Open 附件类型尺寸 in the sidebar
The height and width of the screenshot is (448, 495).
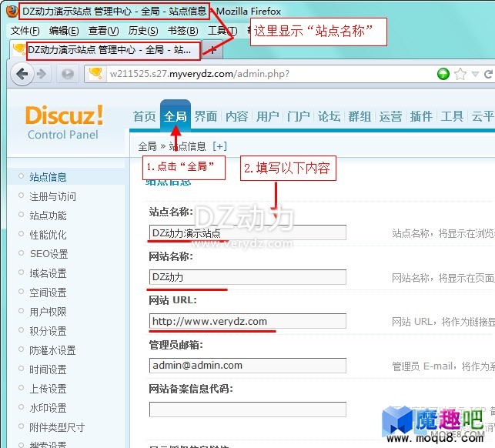(x=57, y=427)
